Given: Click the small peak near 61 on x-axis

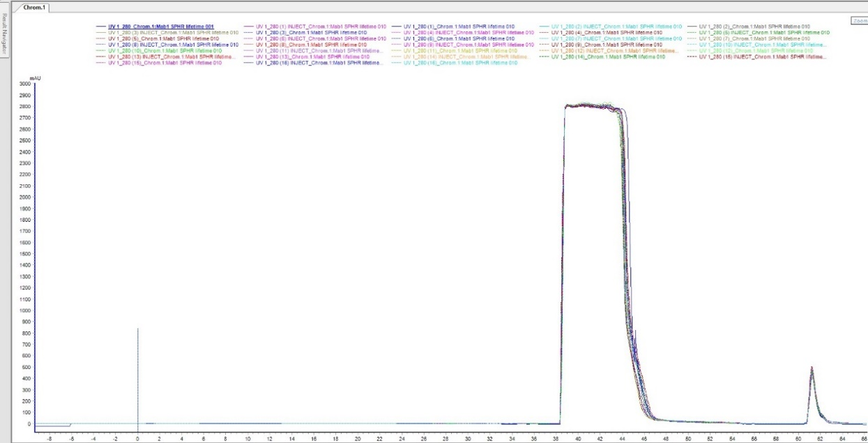Looking at the screenshot, I should click(812, 370).
